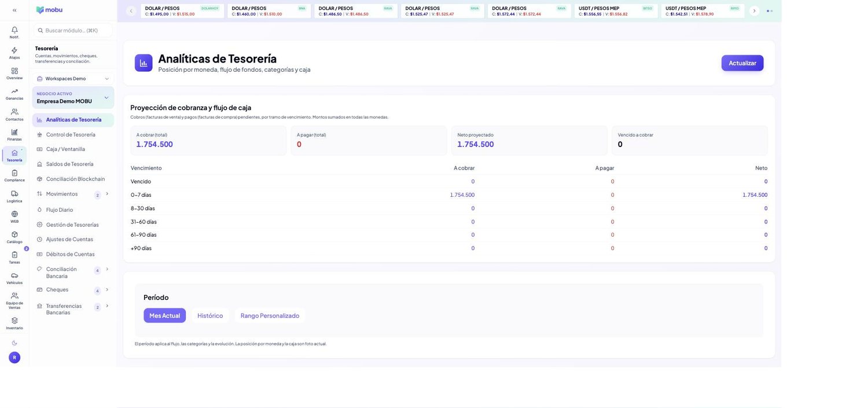Open Movimientos menu item
The height and width of the screenshot is (408, 868).
coord(62,194)
